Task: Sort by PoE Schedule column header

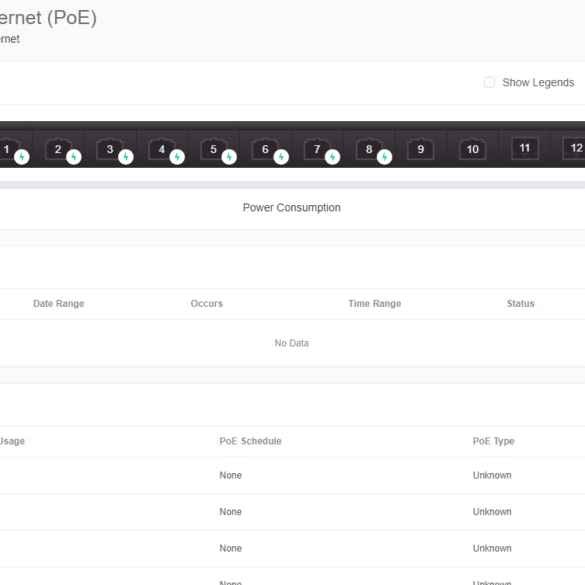Action: (250, 441)
